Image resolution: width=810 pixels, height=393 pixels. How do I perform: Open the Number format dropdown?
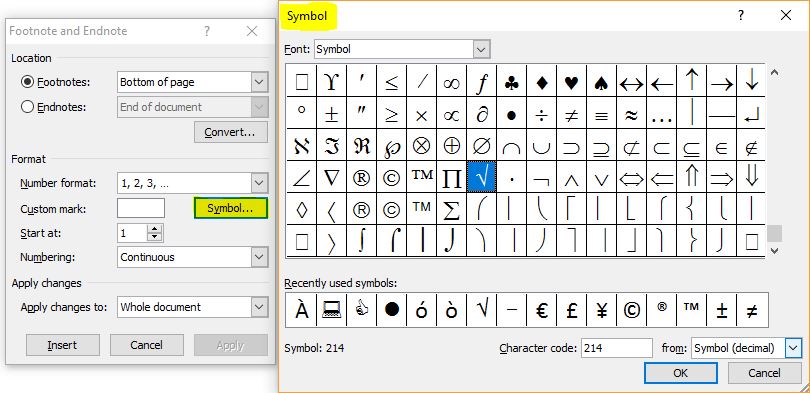[x=259, y=183]
